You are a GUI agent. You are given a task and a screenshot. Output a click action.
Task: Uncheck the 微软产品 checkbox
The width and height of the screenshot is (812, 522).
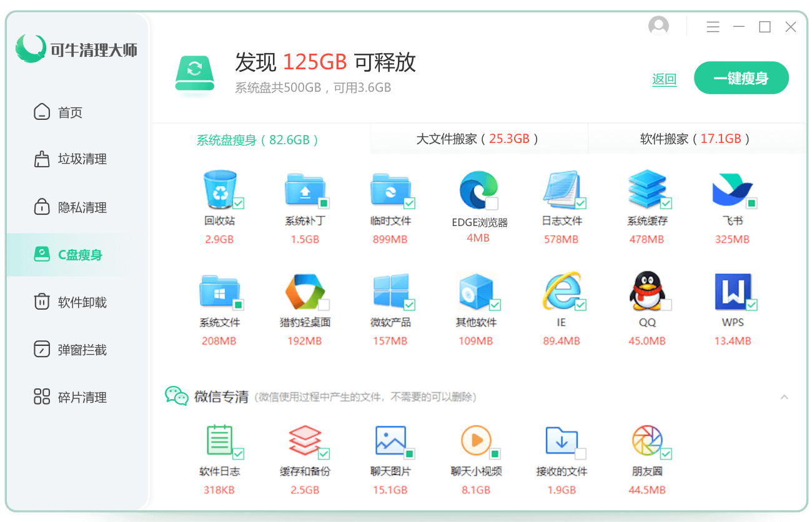(410, 305)
